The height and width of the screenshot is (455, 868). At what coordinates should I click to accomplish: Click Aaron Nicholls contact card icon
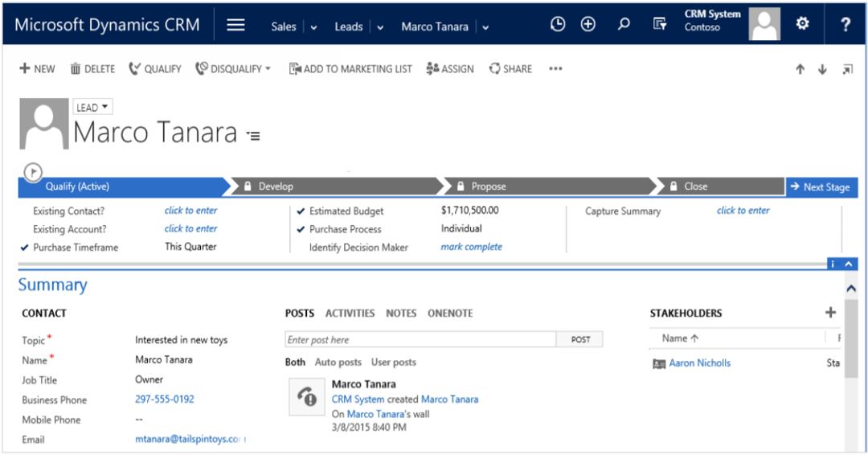click(x=659, y=363)
